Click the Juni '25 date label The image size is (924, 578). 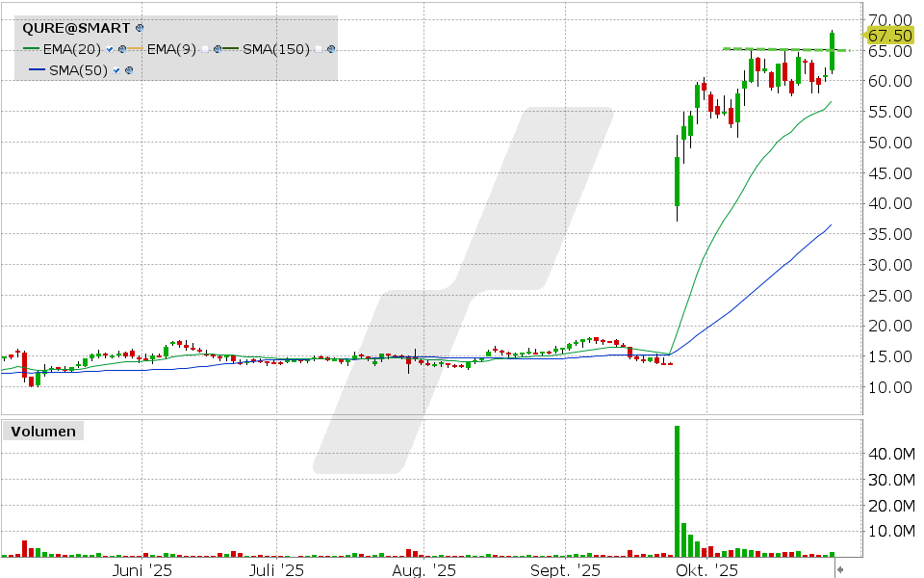point(143,570)
